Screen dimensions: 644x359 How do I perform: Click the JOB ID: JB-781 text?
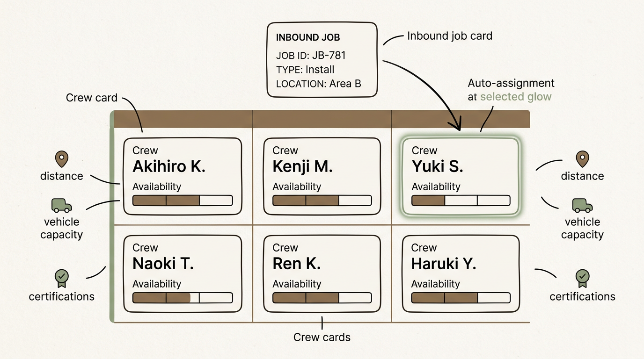tap(311, 55)
